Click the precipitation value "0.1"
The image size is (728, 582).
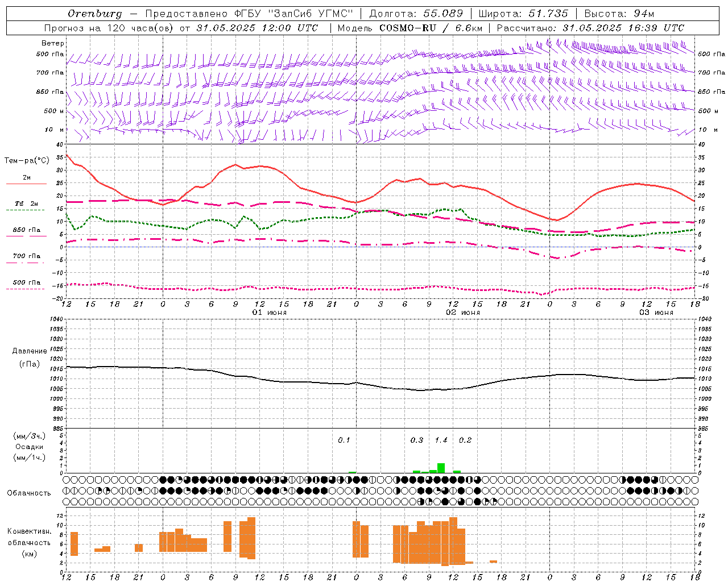344,440
